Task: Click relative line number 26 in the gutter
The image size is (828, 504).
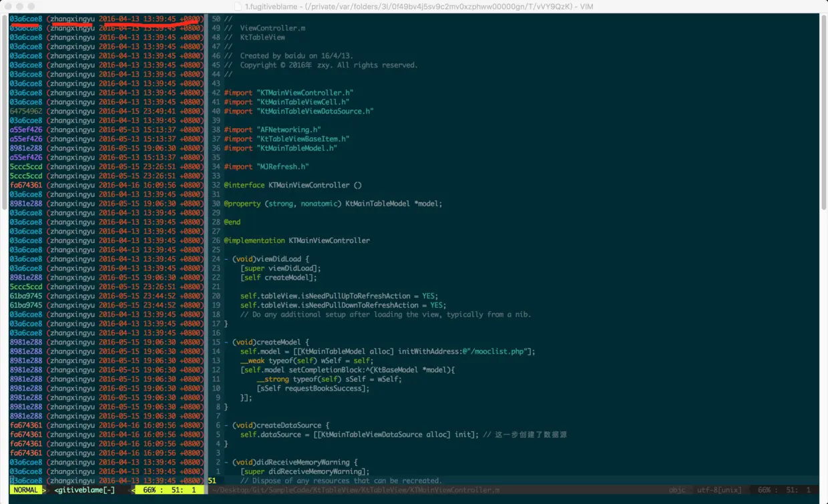Action: [x=216, y=240]
